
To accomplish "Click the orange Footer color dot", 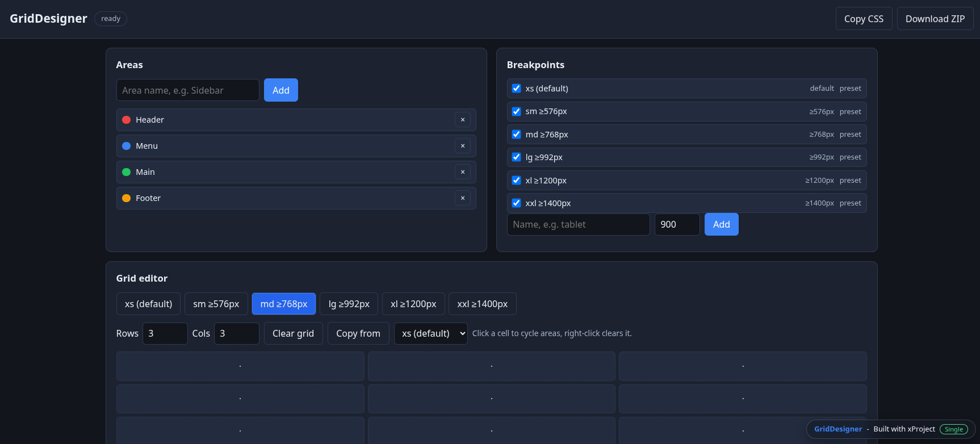I will click(x=127, y=198).
